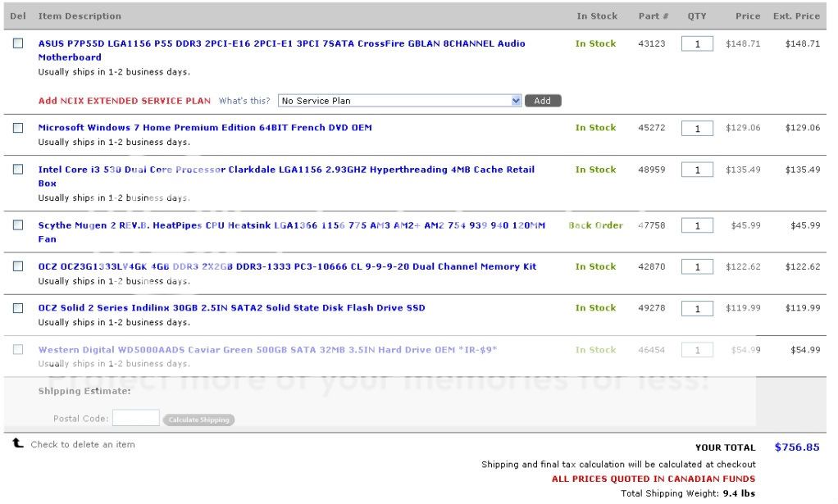Viewport: 838px width, 504px height.
Task: Mark Intel Core i3 530 for deletion
Action: (18, 170)
